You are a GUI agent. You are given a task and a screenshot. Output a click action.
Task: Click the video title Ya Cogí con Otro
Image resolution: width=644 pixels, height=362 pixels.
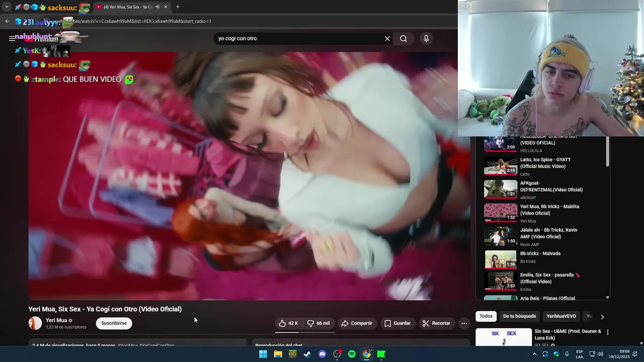click(105, 309)
